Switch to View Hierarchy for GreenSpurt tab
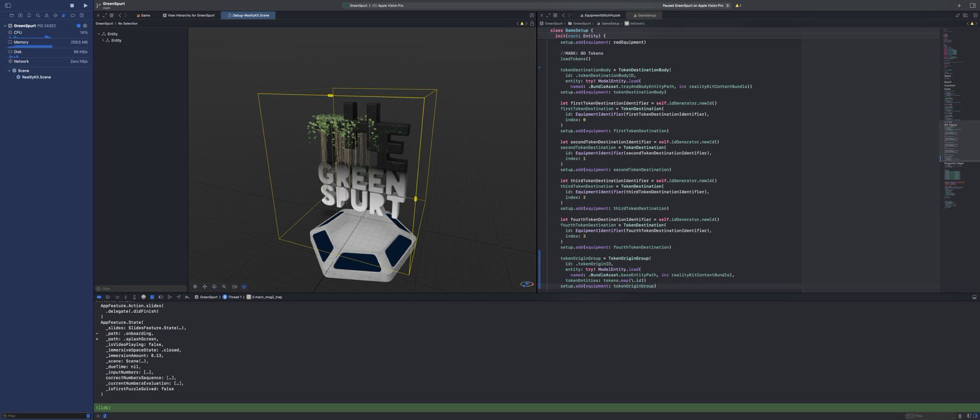The image size is (980, 420). (188, 15)
